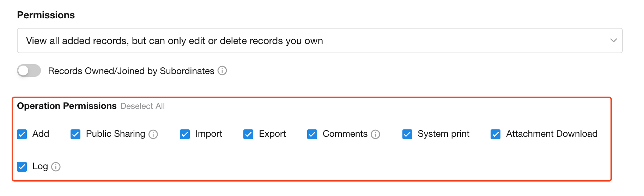Click the info icon next to Log
644x196 pixels.
(56, 167)
